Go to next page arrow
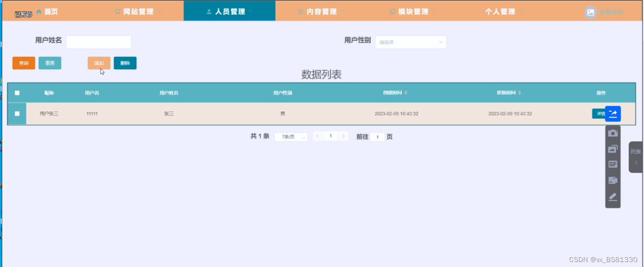Viewport: 644px width, 267px height. [343, 136]
